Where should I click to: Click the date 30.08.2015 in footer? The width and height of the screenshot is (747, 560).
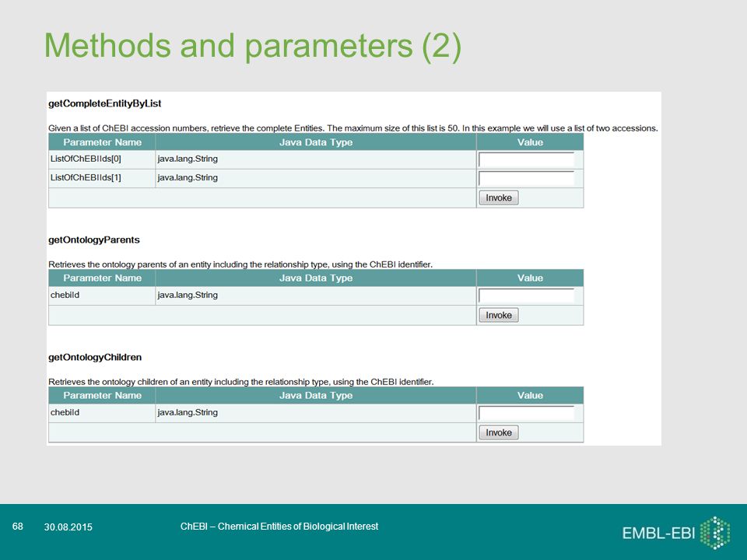68,527
